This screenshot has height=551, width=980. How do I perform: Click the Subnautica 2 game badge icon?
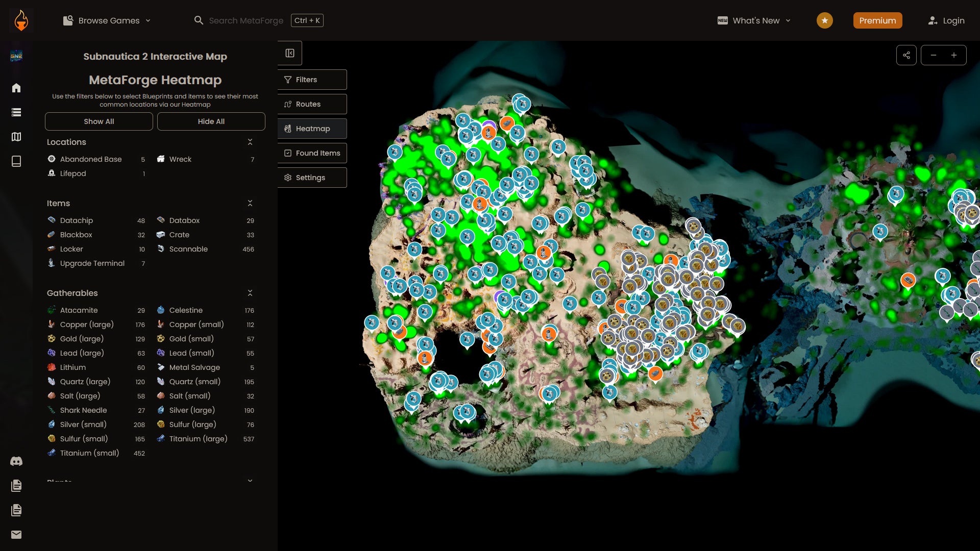click(x=16, y=56)
